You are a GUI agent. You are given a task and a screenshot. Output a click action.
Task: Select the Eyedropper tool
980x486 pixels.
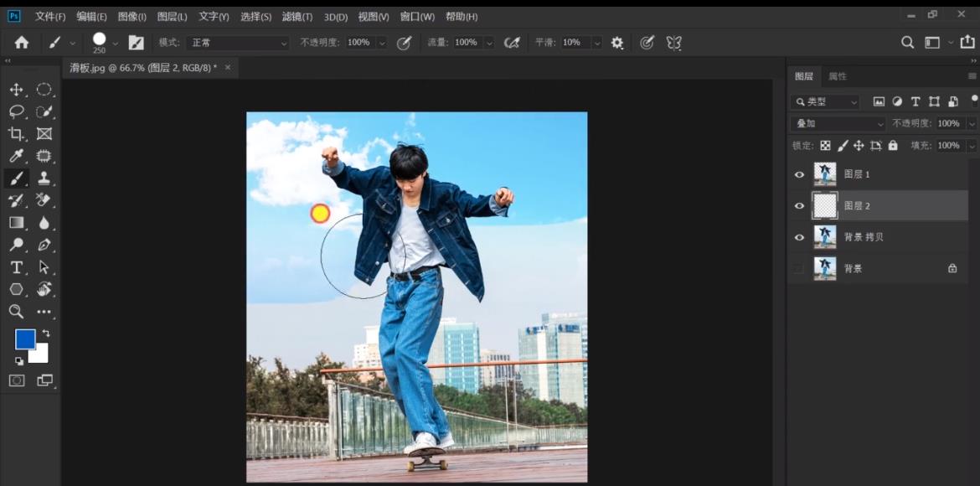(x=16, y=156)
